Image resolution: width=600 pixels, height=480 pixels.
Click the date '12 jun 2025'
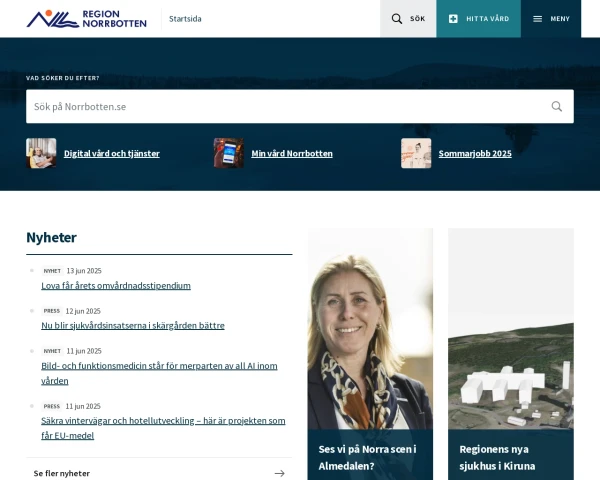[x=83, y=311]
